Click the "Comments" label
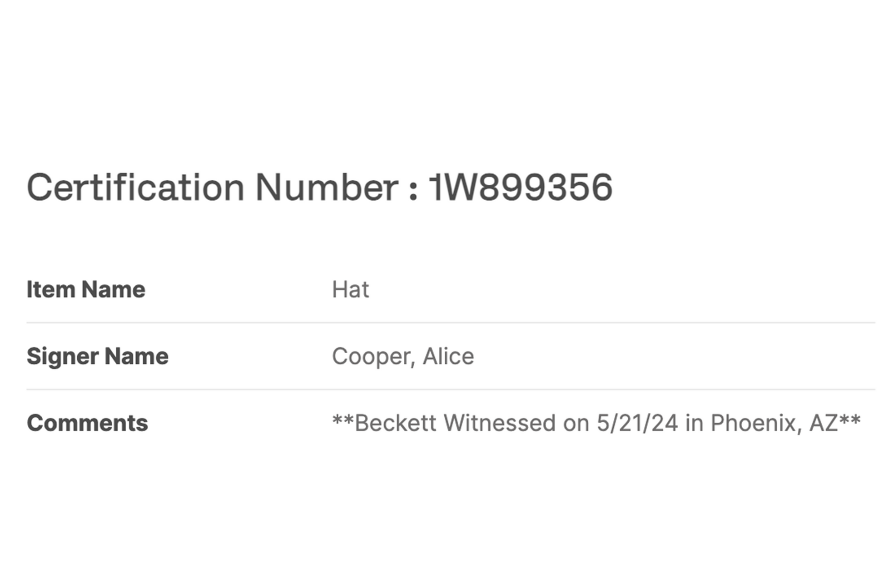884x588 pixels. [x=87, y=423]
